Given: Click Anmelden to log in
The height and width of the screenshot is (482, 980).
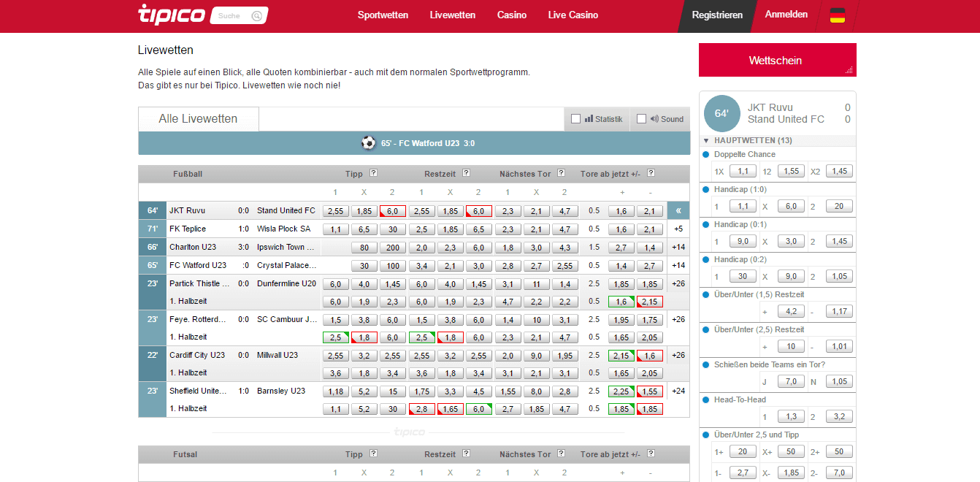Looking at the screenshot, I should click(x=786, y=15).
